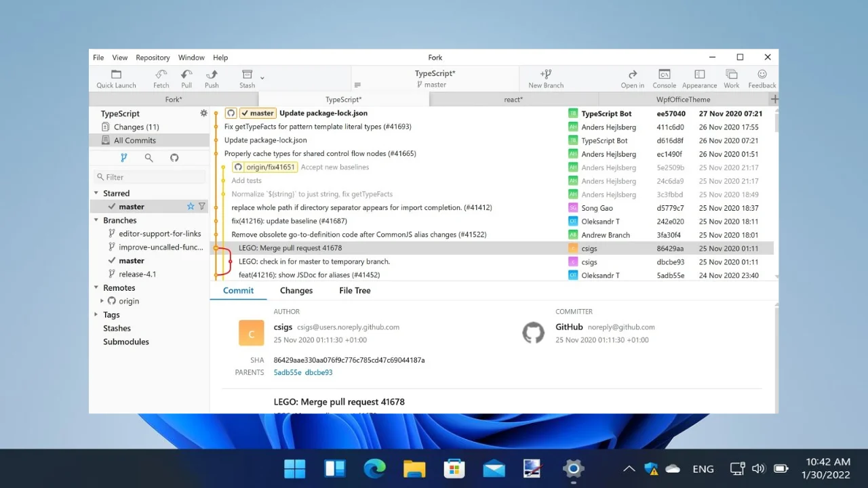Select All Commits in sidebar
This screenshot has height=488, width=868.
point(149,140)
